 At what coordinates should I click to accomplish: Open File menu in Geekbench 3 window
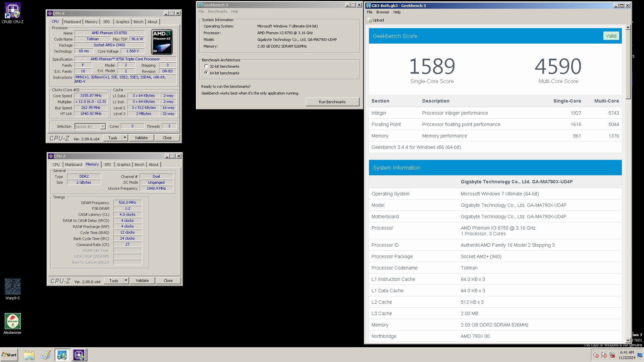201,11
